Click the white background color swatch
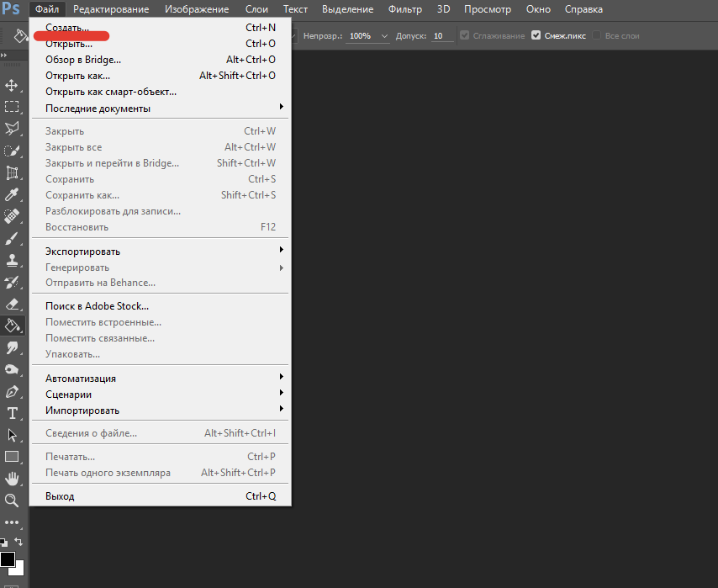Image resolution: width=718 pixels, height=588 pixels. click(x=18, y=569)
